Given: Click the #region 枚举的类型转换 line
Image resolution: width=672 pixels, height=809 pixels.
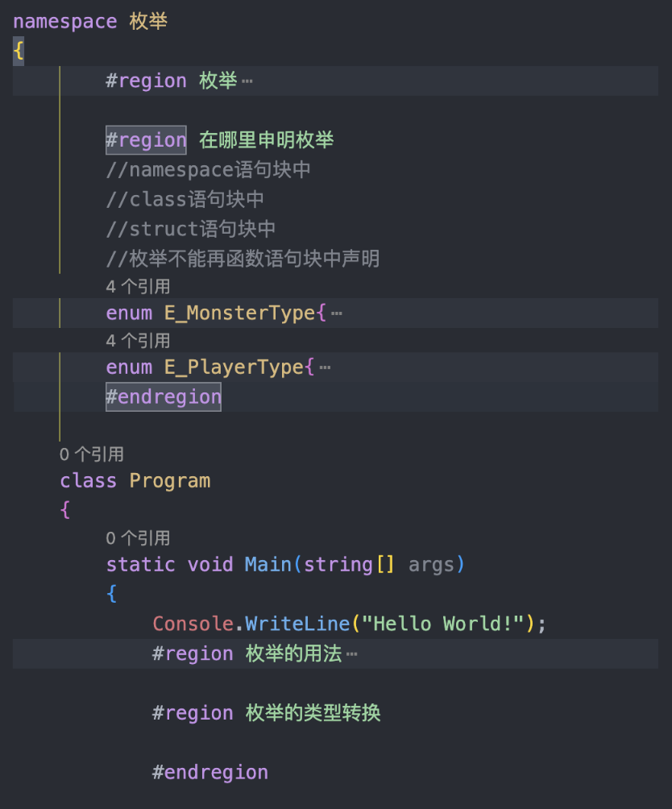Looking at the screenshot, I should pyautogui.click(x=266, y=713).
